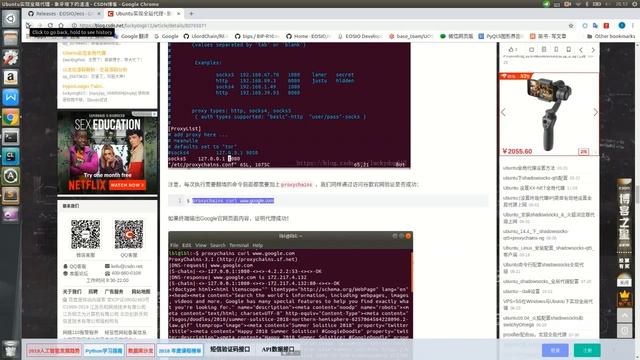Image resolution: width=640 pixels, height=360 pixels.
Task: Show next product in the gimbal ad
Action: point(596,112)
